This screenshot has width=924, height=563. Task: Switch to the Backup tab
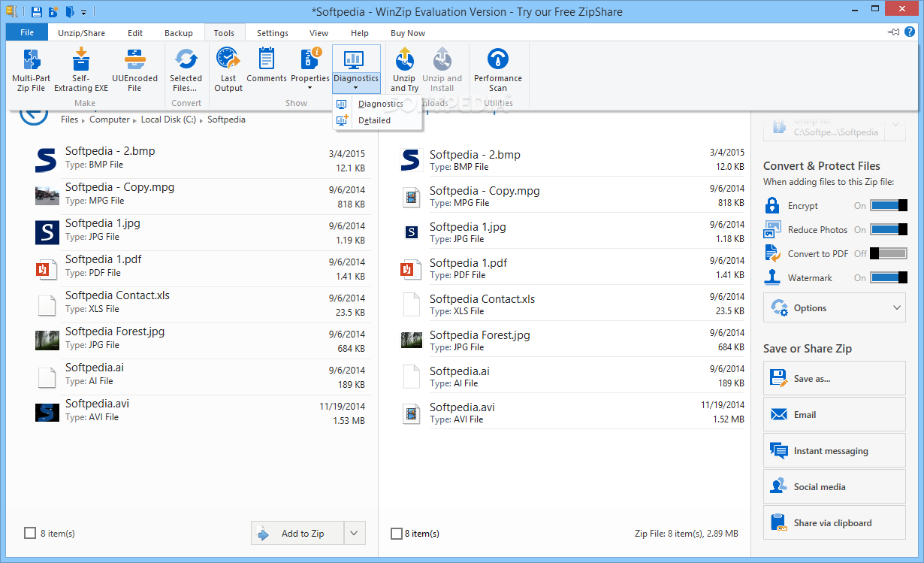[179, 33]
